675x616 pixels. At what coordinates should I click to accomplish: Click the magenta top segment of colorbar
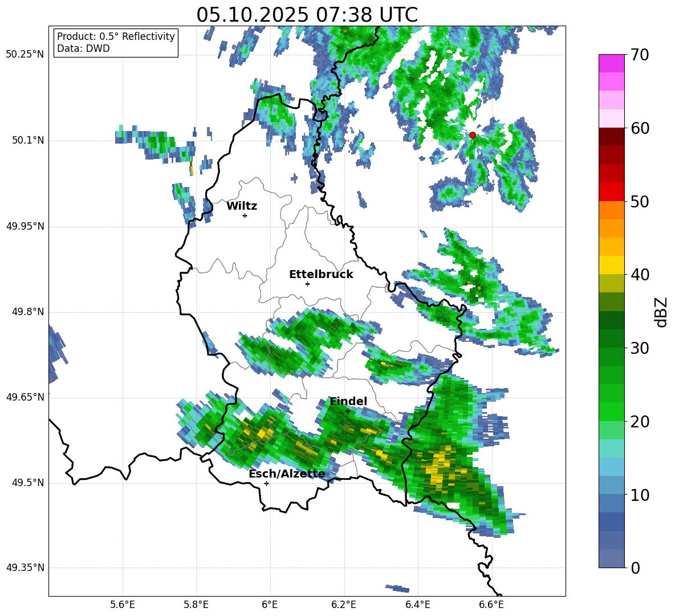611,63
